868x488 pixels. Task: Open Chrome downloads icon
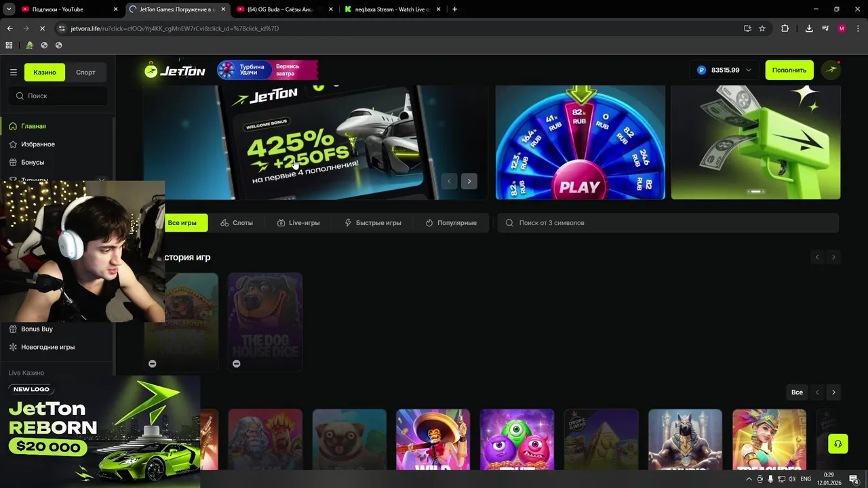(809, 28)
